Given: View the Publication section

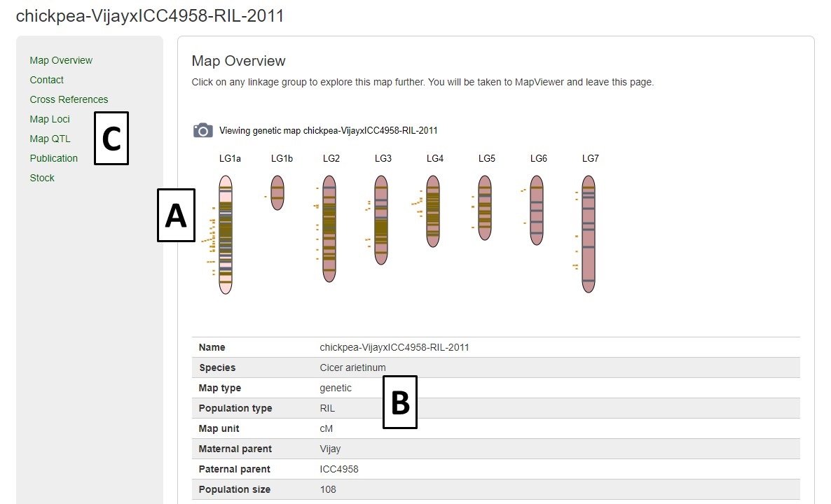Looking at the screenshot, I should [53, 158].
